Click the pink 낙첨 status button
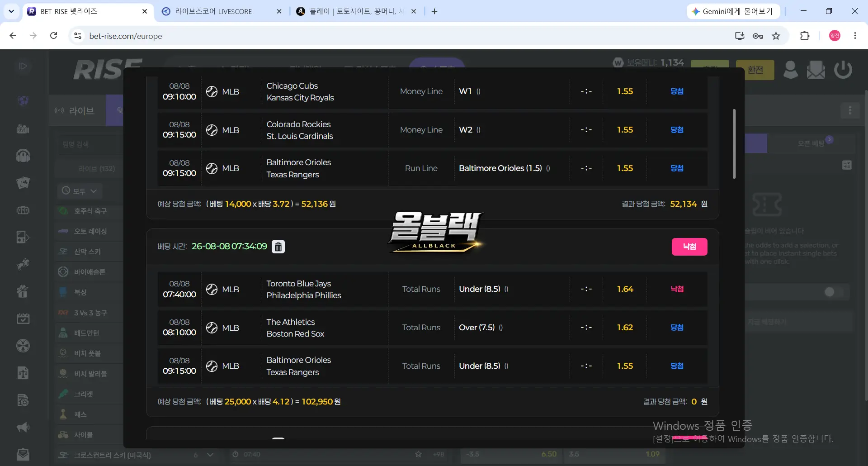Screen dimensions: 868x466 click(x=689, y=247)
